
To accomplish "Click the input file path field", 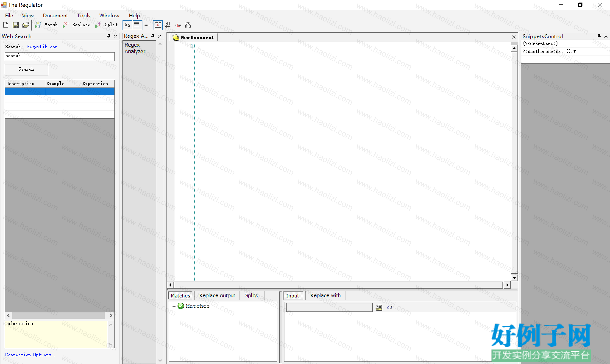I will point(329,307).
